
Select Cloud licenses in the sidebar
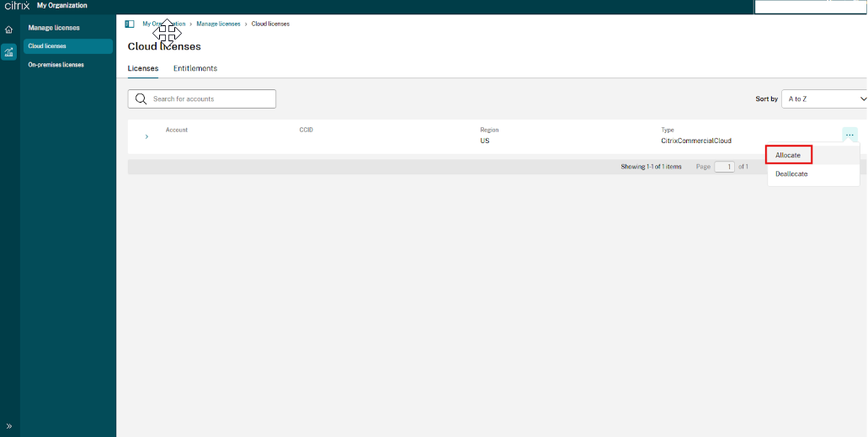coord(68,46)
